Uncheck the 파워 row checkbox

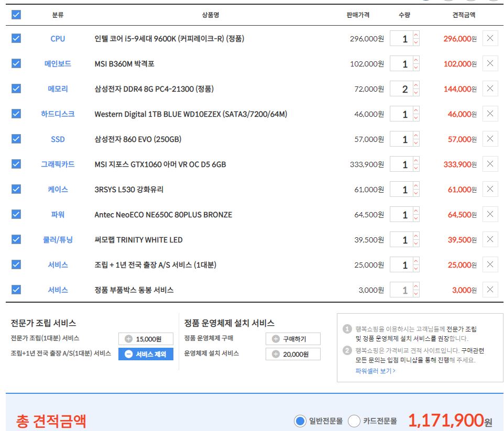(16, 214)
